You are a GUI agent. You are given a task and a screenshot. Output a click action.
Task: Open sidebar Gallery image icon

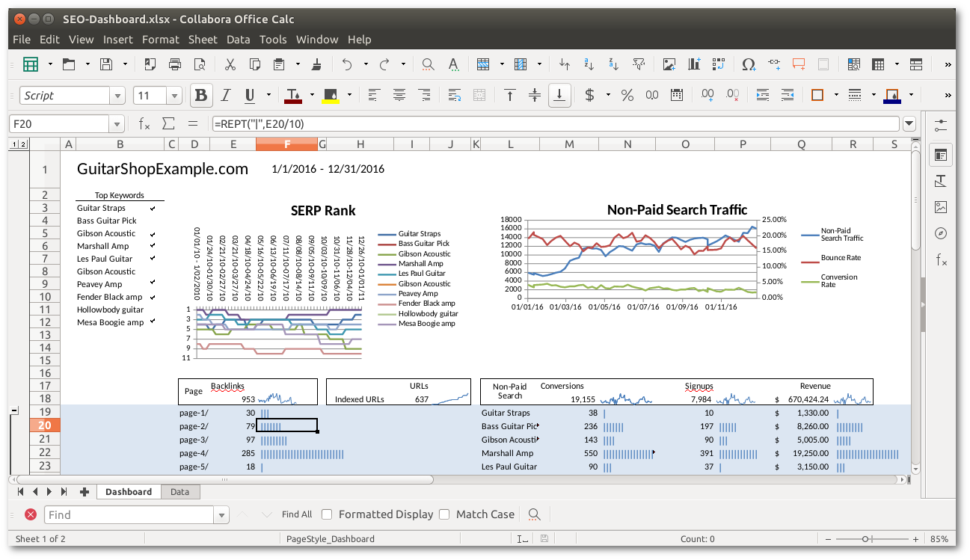[x=941, y=207]
